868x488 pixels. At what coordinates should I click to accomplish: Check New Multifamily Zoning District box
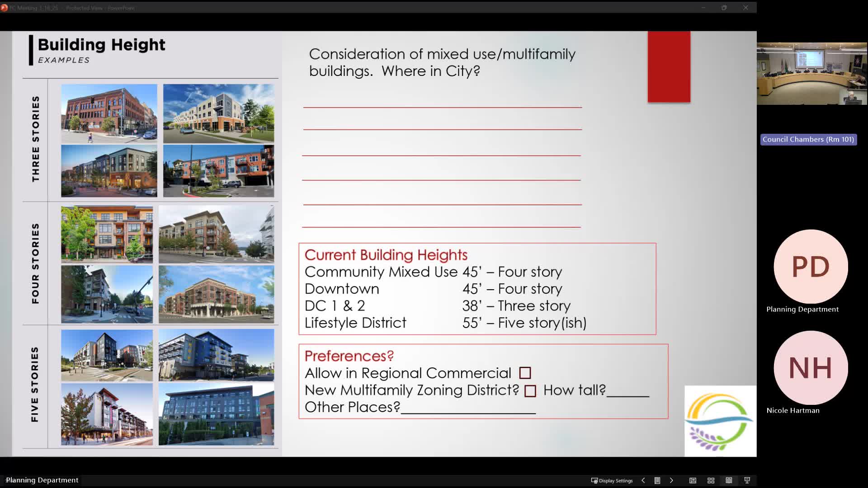point(530,391)
